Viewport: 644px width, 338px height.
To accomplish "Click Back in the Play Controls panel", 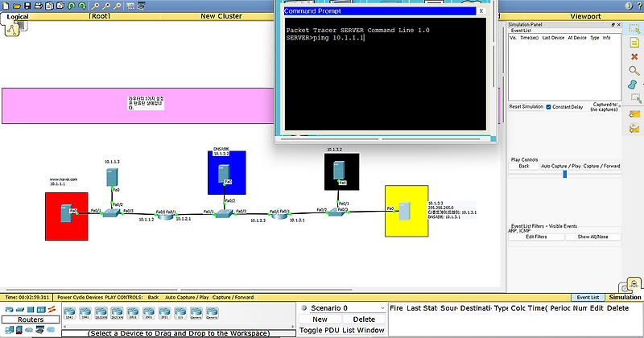I will tap(524, 166).
